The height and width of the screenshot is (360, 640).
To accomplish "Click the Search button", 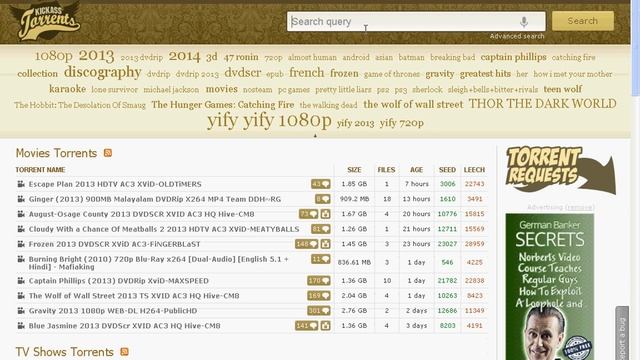I will (x=582, y=21).
